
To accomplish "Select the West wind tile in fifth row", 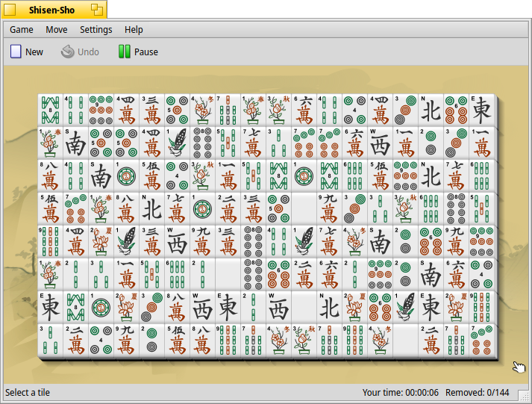I will (x=178, y=242).
